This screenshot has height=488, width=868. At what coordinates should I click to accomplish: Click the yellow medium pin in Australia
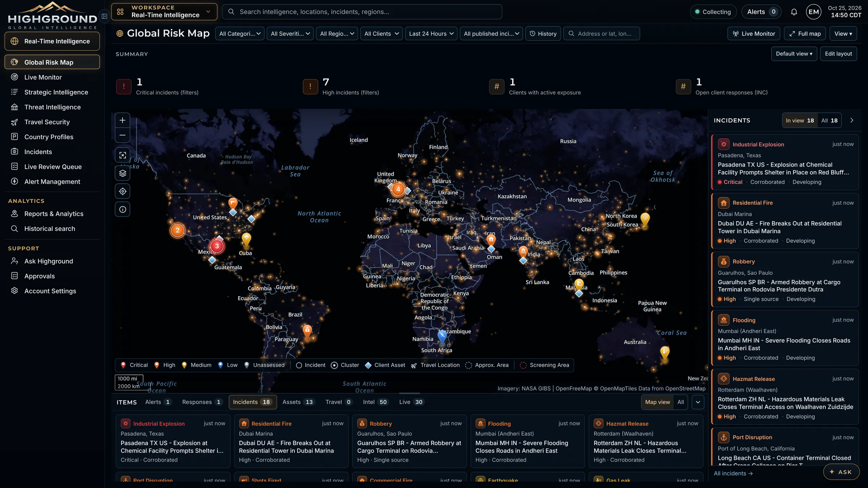point(665,352)
